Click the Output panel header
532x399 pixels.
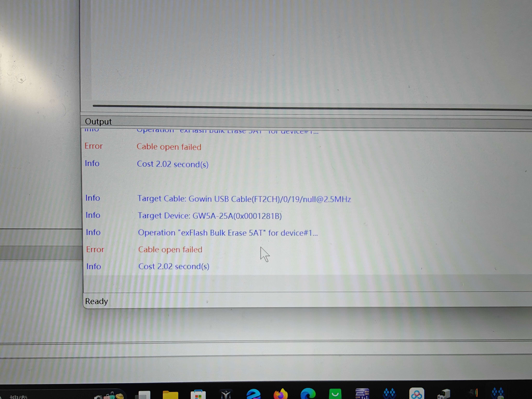tap(98, 121)
